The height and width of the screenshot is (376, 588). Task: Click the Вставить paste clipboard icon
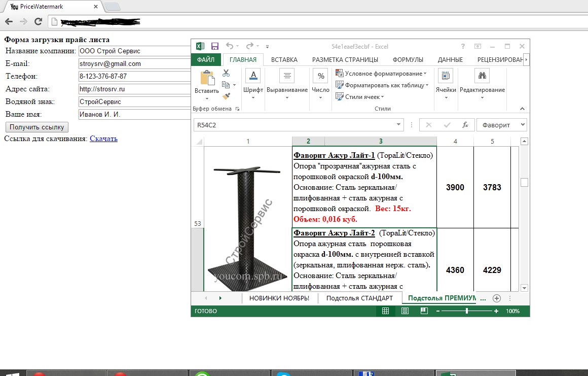pos(207,78)
